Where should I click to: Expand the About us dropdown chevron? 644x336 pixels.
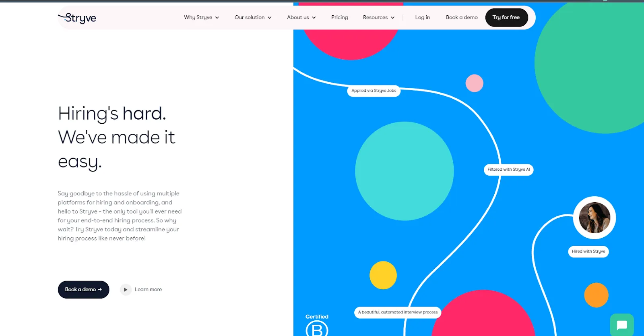pyautogui.click(x=314, y=18)
